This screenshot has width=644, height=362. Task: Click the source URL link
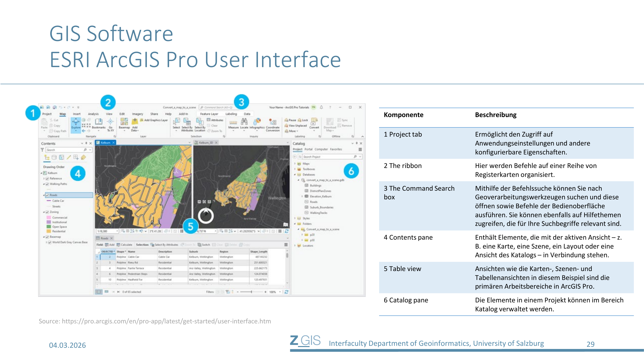(x=166, y=321)
